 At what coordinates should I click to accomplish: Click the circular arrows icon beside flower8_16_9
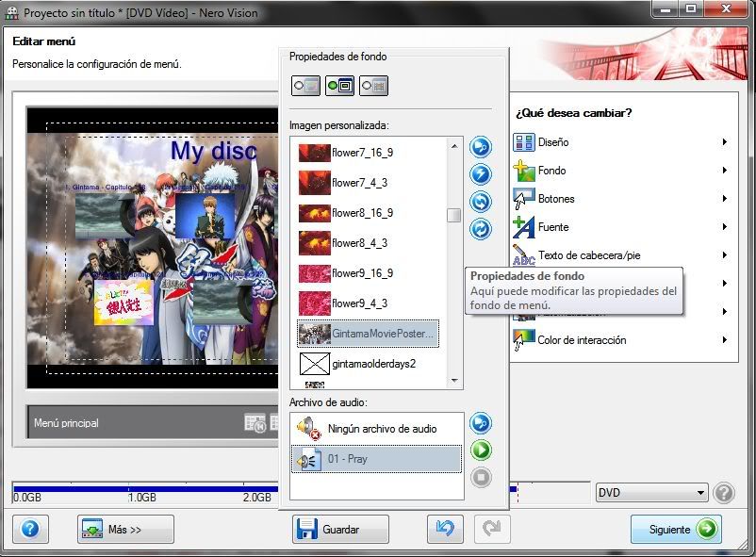[480, 202]
